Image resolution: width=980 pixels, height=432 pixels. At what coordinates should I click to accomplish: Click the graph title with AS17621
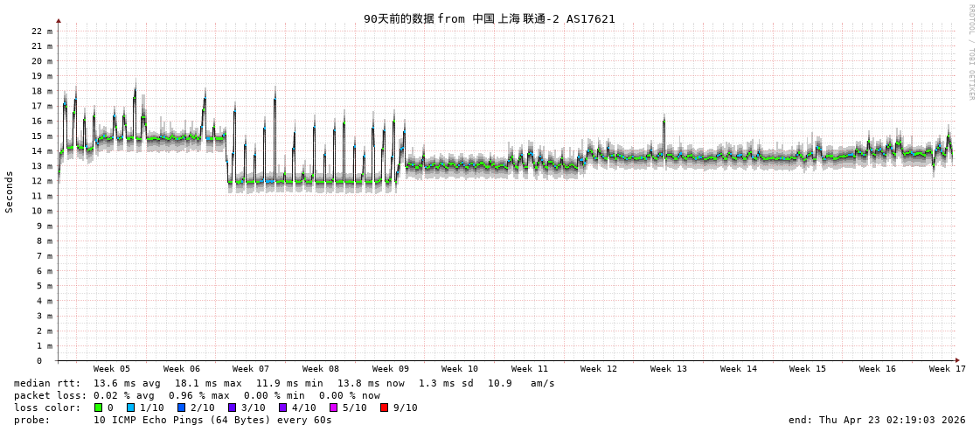click(x=489, y=18)
